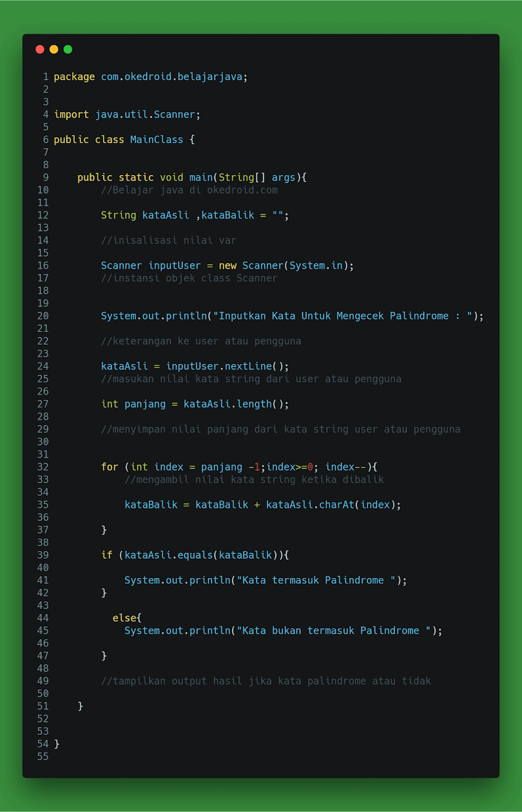Click closing brace on line 37
This screenshot has height=812, width=522.
click(104, 530)
